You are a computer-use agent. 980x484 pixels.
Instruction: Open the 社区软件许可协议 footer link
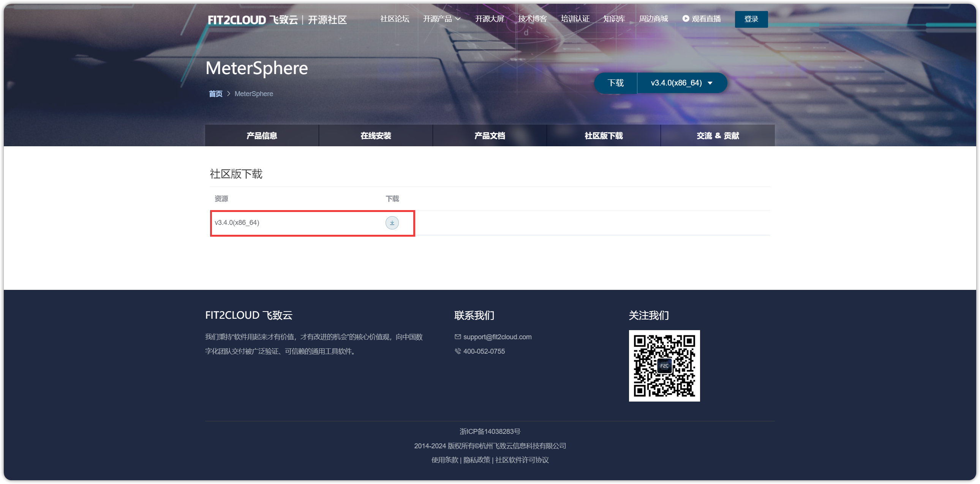pos(522,460)
